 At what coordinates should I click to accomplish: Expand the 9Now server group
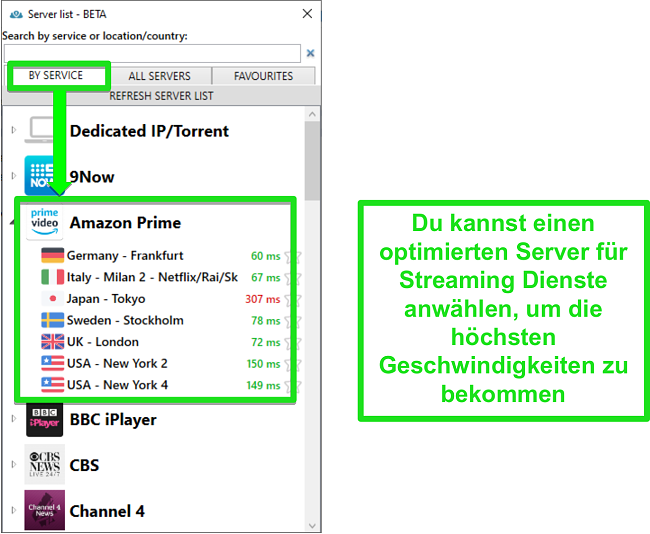pyautogui.click(x=14, y=175)
